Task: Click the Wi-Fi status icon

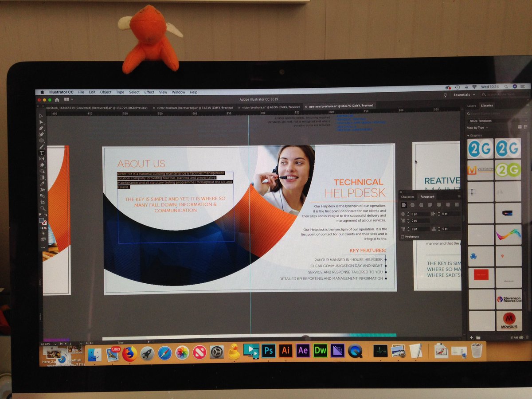Action: point(474,87)
